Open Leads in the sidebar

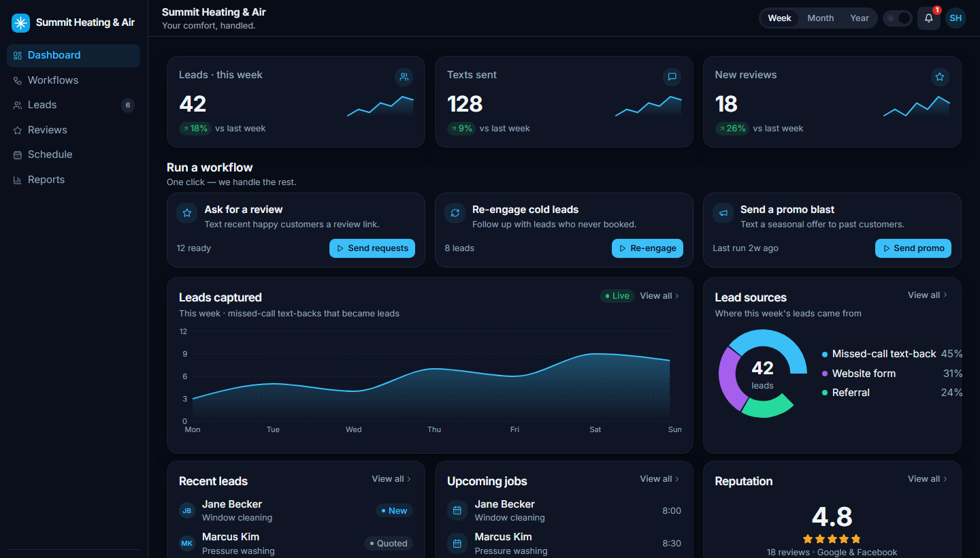pos(73,105)
